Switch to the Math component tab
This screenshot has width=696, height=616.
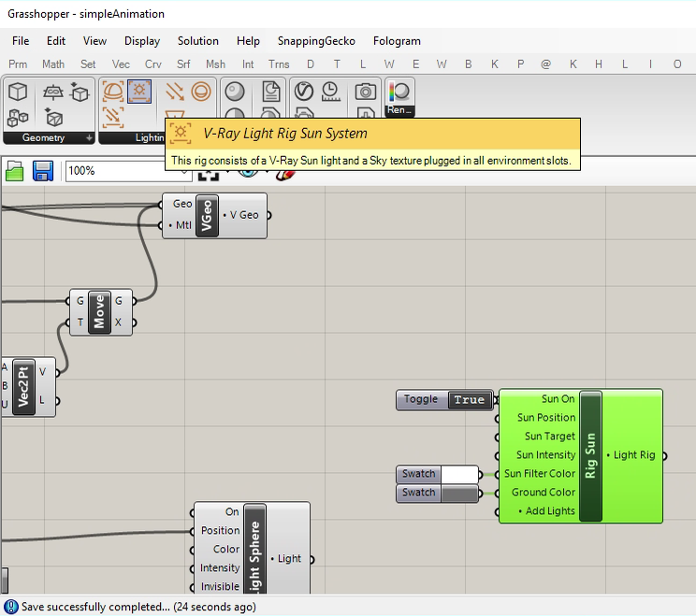click(x=53, y=64)
